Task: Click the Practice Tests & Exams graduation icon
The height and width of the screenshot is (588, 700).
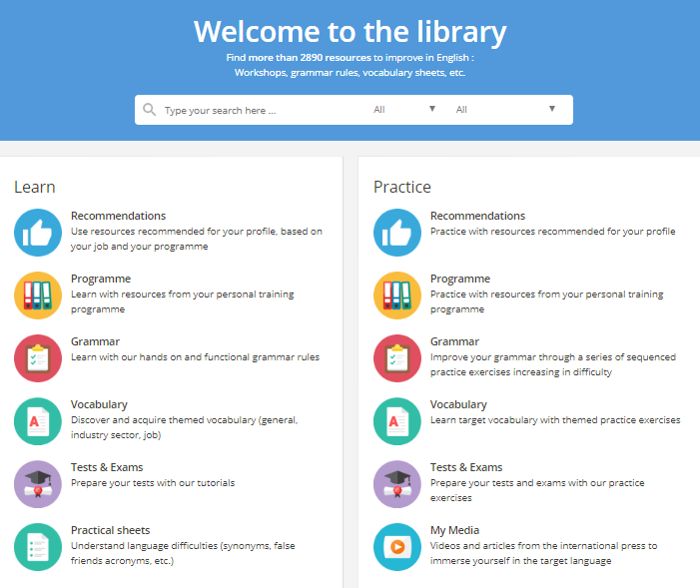Action: click(397, 484)
